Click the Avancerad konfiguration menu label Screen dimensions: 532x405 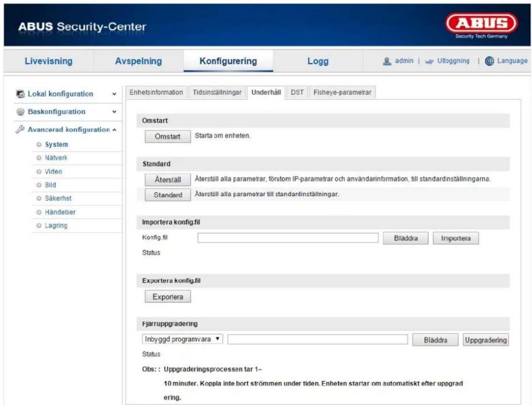(69, 129)
